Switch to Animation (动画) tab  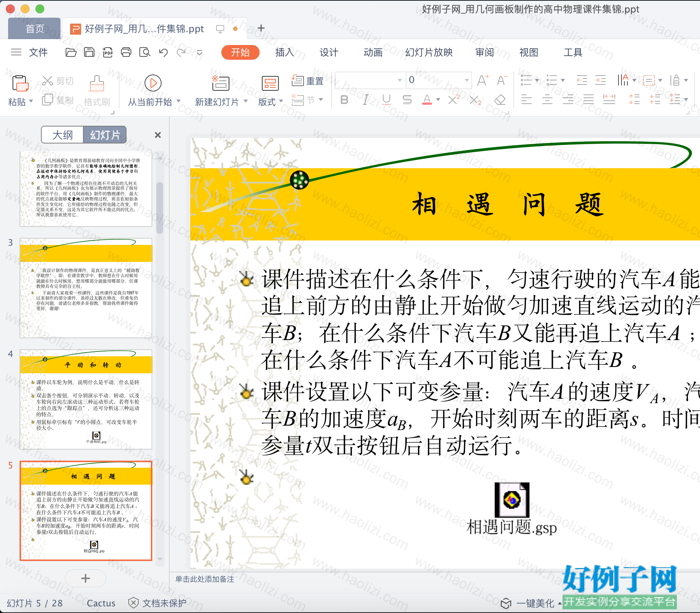(x=373, y=52)
